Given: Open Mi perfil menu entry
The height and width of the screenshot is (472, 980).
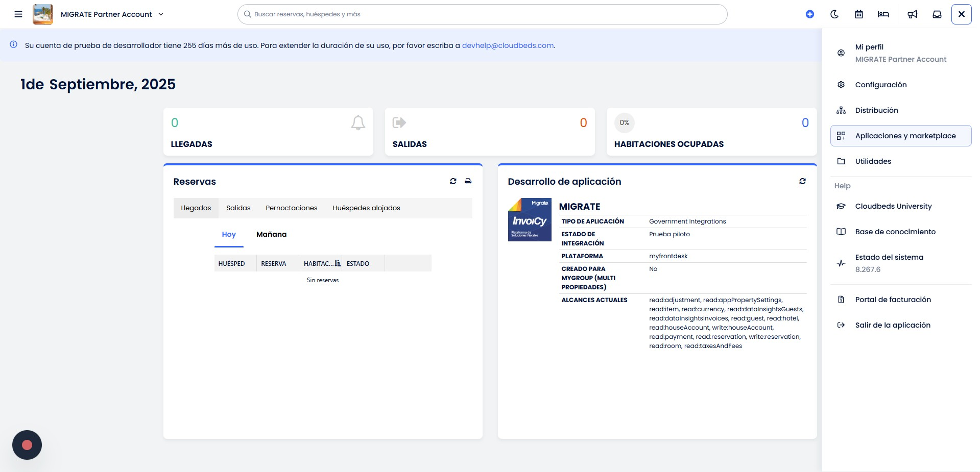Looking at the screenshot, I should pyautogui.click(x=901, y=53).
